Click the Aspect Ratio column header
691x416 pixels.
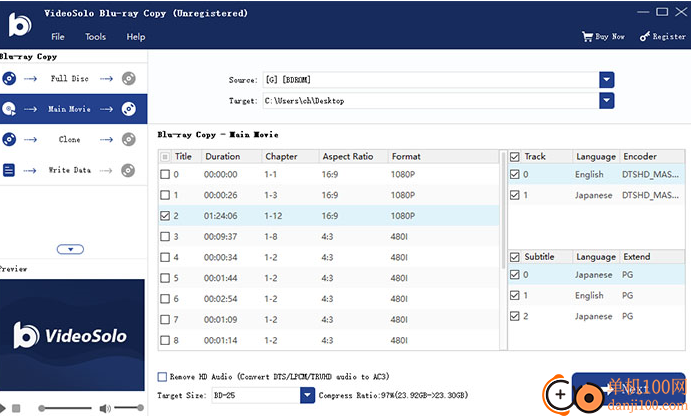tap(353, 157)
